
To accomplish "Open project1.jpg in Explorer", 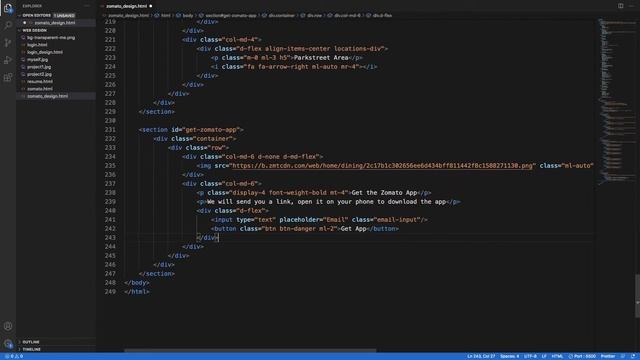I will coord(39,67).
